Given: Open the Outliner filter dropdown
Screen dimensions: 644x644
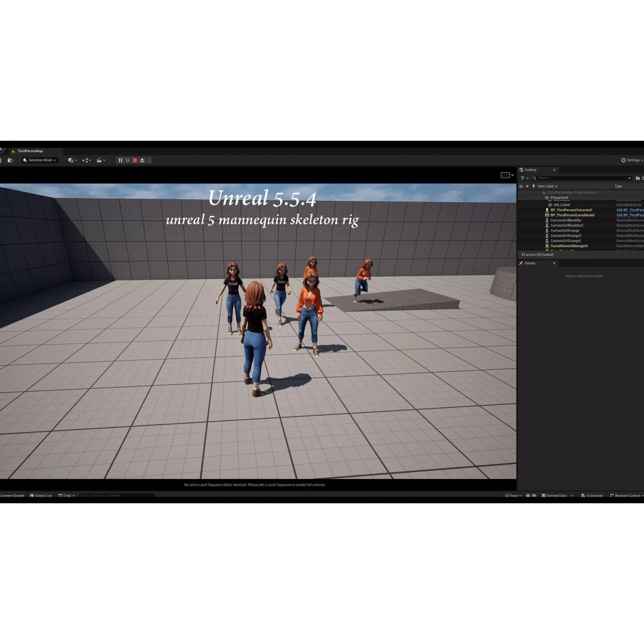Looking at the screenshot, I should [x=525, y=178].
